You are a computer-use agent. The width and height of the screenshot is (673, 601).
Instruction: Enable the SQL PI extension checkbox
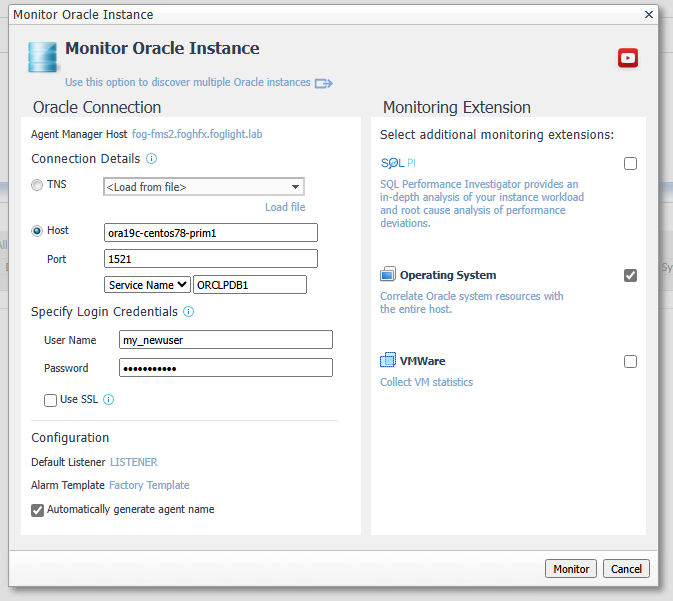(x=630, y=164)
